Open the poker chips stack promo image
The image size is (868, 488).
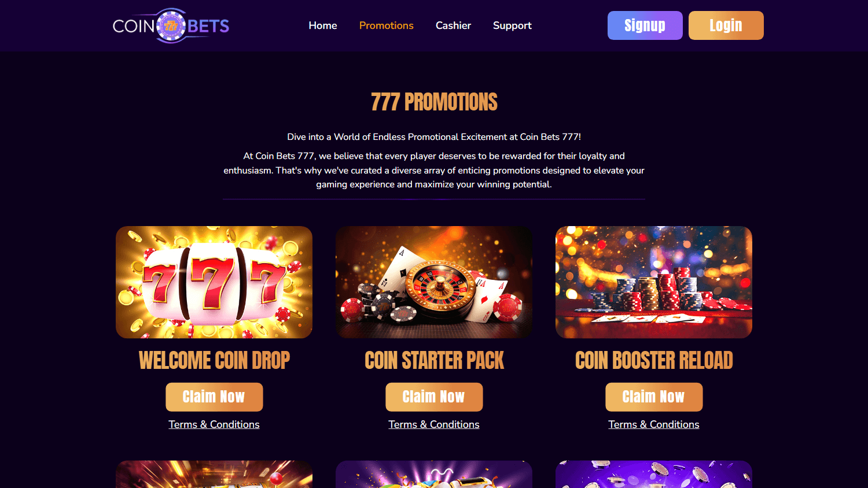coord(654,282)
